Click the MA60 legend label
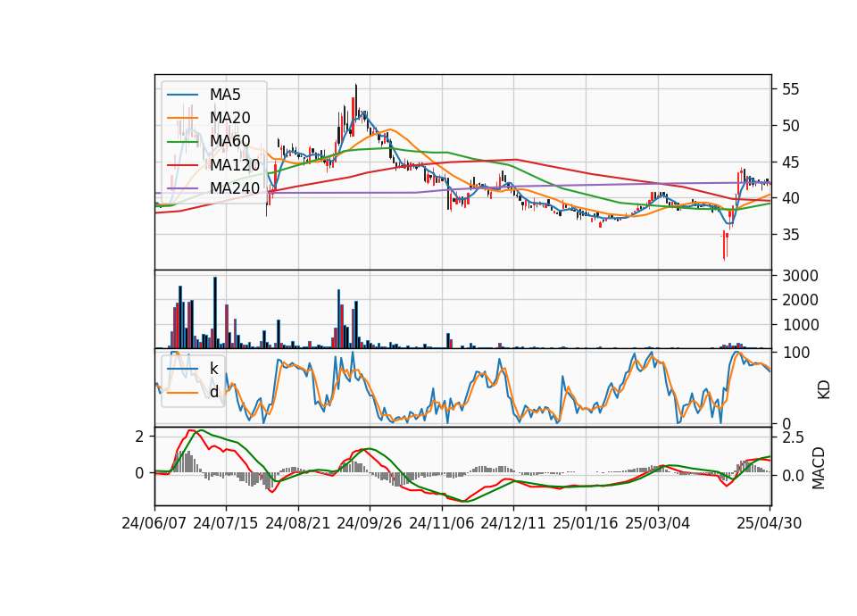 (229, 141)
